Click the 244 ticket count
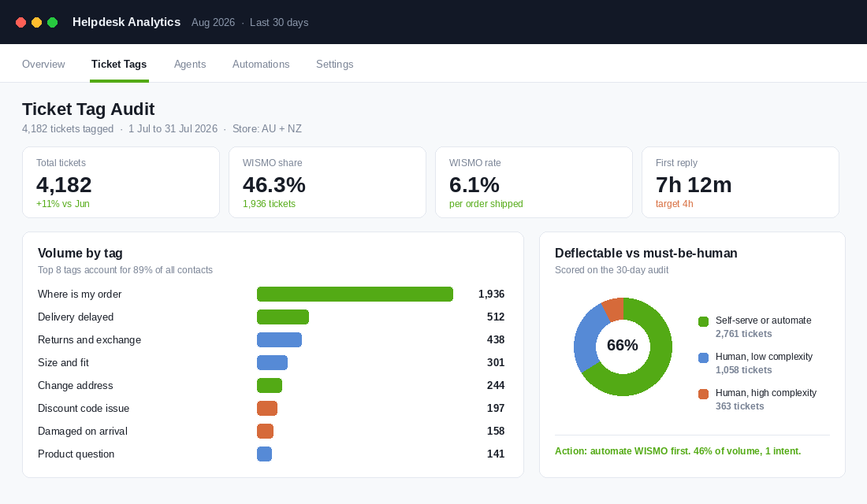 496,385
